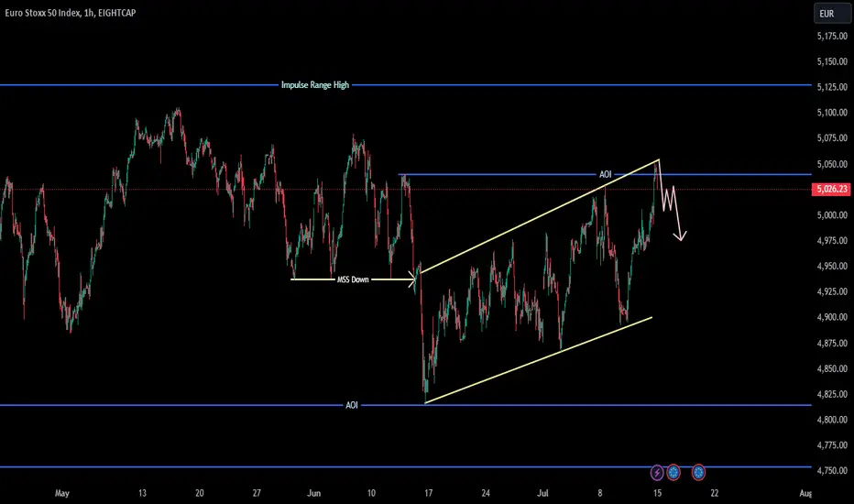Viewport: 854px width, 504px height.
Task: Click the 22 date label on the time axis
Action: coord(715,493)
